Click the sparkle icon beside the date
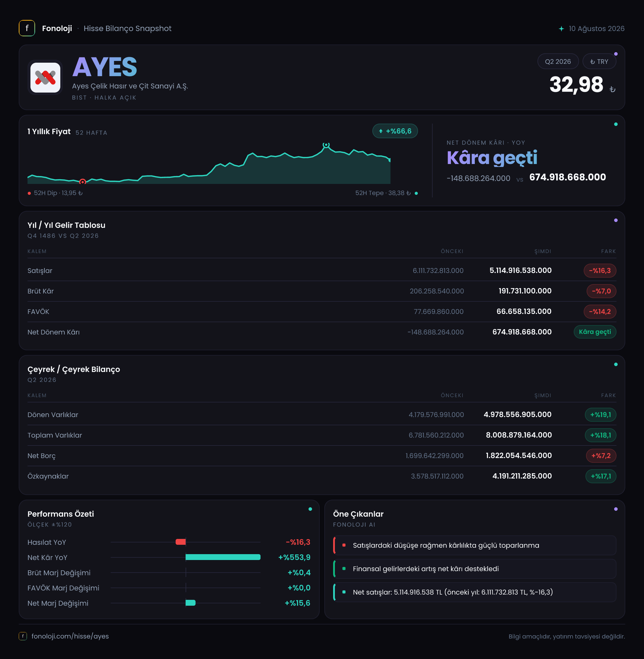The width and height of the screenshot is (644, 659). [x=561, y=29]
